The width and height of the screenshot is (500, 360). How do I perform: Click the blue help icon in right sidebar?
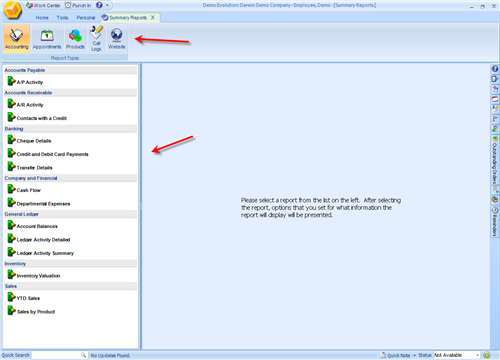coord(495,69)
